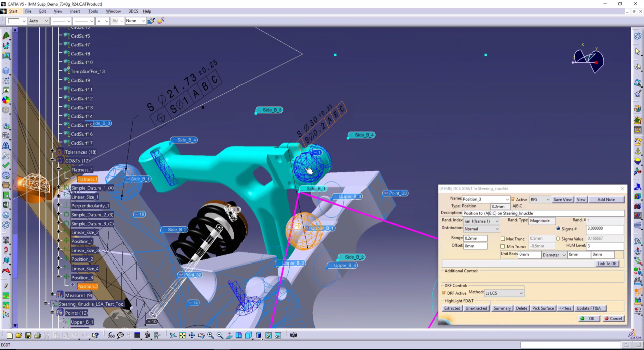This screenshot has height=350, width=644.
Task: Click the color wheel icon in the left toolbar
Action: 6,100
